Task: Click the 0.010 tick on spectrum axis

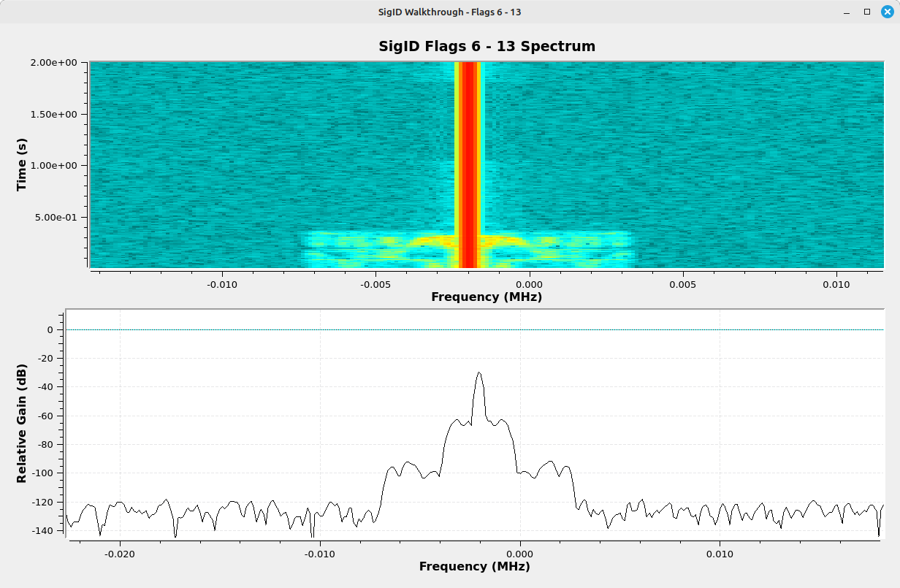Action: [x=720, y=554]
